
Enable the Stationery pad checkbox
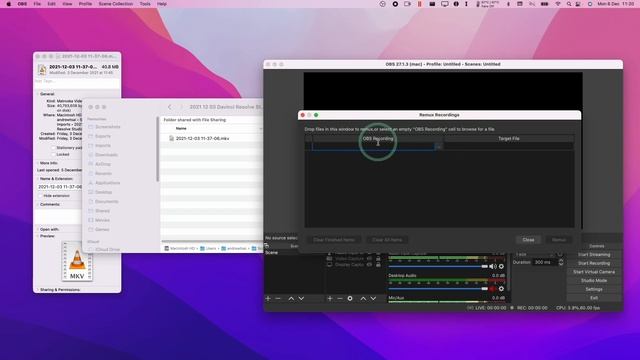tap(53, 148)
